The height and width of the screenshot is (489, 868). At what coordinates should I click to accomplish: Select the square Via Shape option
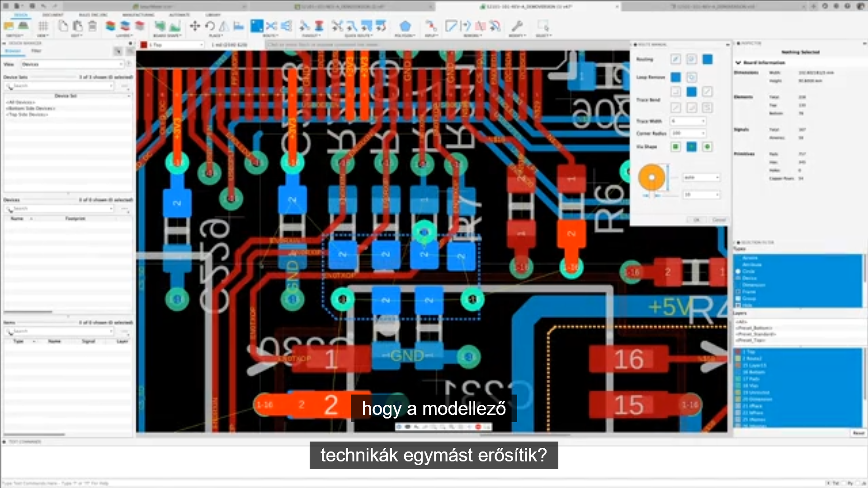pyautogui.click(x=675, y=147)
